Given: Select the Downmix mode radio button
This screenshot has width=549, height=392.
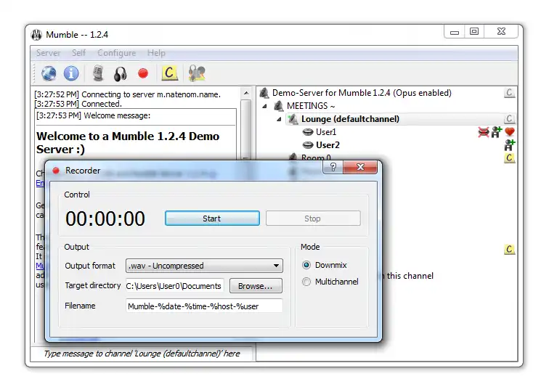Looking at the screenshot, I should (x=306, y=265).
